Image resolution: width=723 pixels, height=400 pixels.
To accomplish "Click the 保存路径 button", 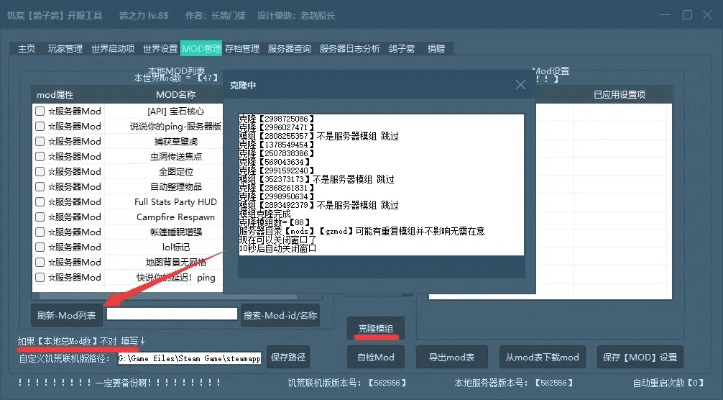I will pos(288,357).
